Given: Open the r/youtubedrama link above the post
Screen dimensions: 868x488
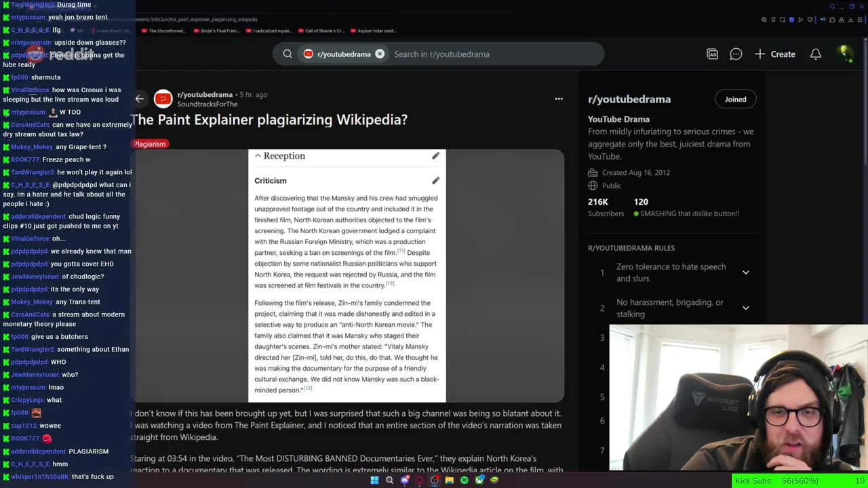Looking at the screenshot, I should [205, 95].
